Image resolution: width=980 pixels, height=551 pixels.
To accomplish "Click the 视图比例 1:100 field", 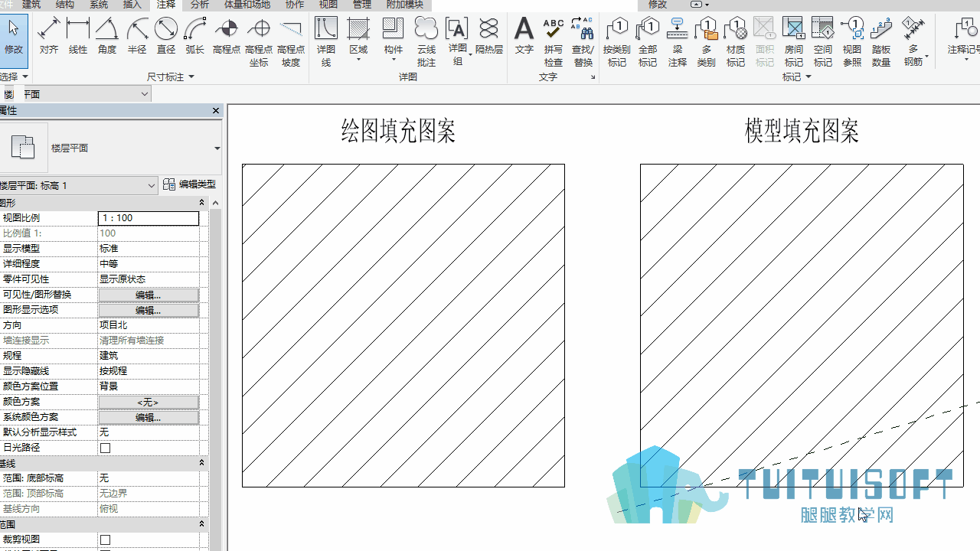I will coord(149,218).
